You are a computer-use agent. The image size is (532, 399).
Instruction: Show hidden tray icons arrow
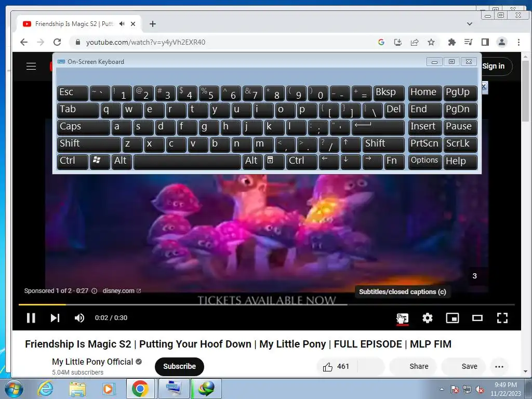click(442, 389)
